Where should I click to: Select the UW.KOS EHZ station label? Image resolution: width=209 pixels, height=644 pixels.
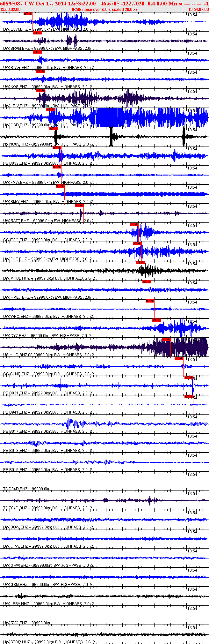(x=15, y=87)
